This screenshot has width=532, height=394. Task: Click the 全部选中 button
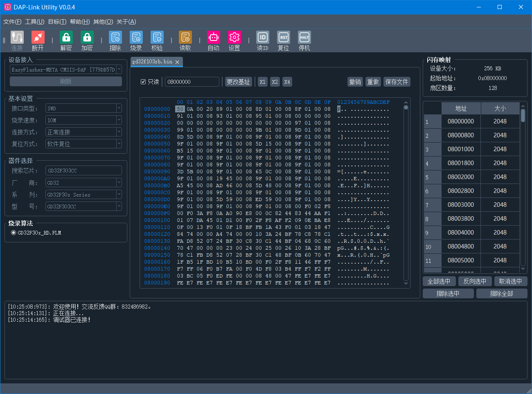click(x=439, y=281)
